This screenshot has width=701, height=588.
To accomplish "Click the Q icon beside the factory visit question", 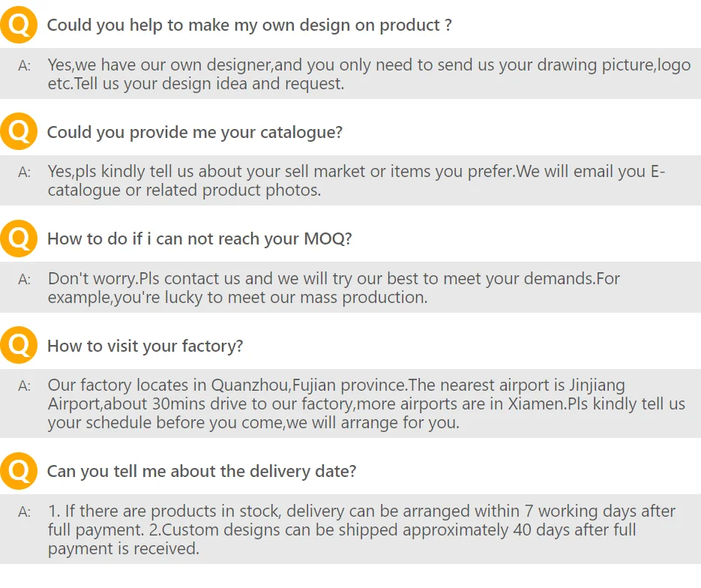I will coord(19,346).
